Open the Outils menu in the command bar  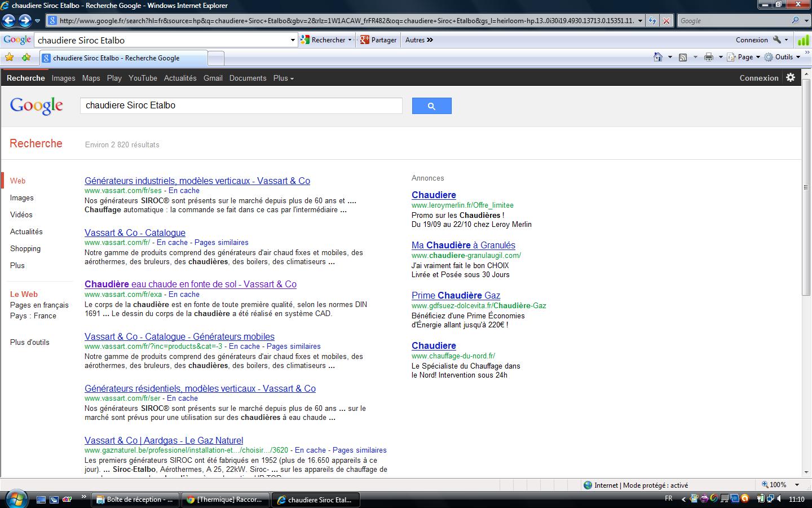[783, 57]
